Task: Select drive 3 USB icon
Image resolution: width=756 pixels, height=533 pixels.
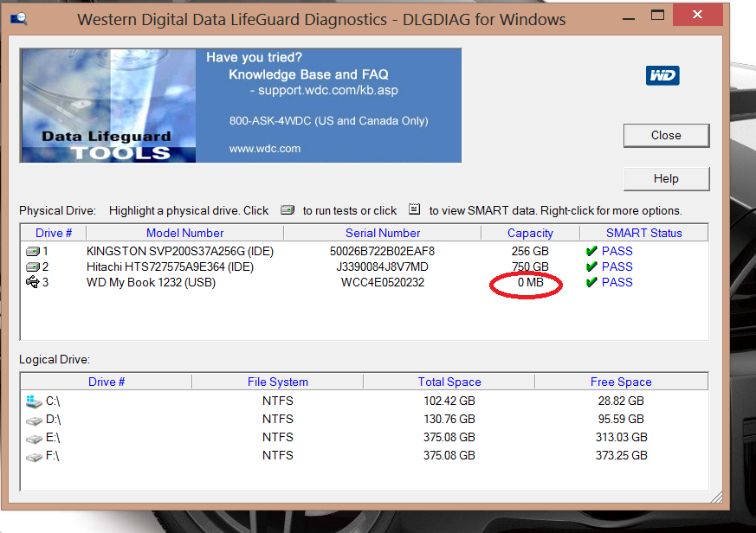Action: (x=32, y=282)
